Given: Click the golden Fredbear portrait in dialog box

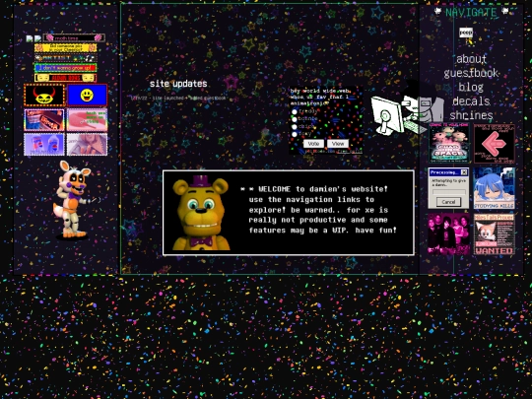Looking at the screenshot, I should click(x=201, y=213).
